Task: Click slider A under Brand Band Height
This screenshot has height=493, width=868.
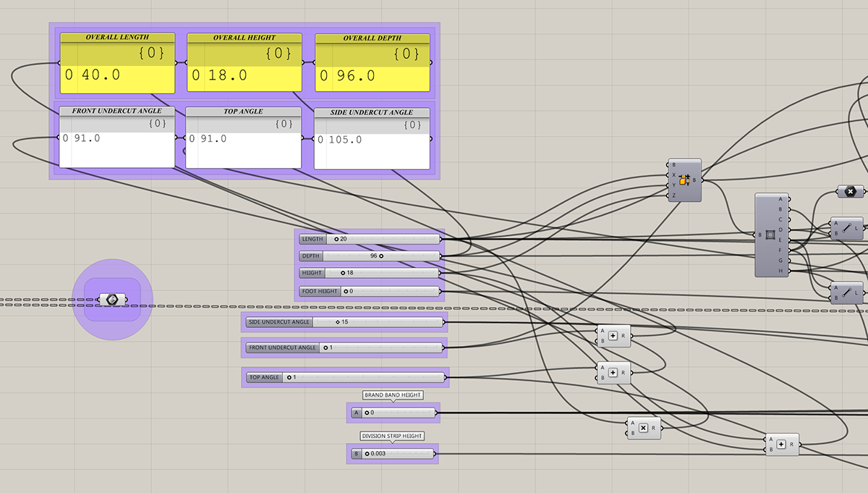Action: coord(393,413)
